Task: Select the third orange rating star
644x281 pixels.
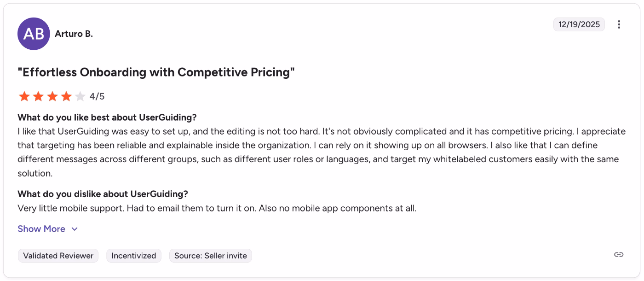Action: point(52,96)
